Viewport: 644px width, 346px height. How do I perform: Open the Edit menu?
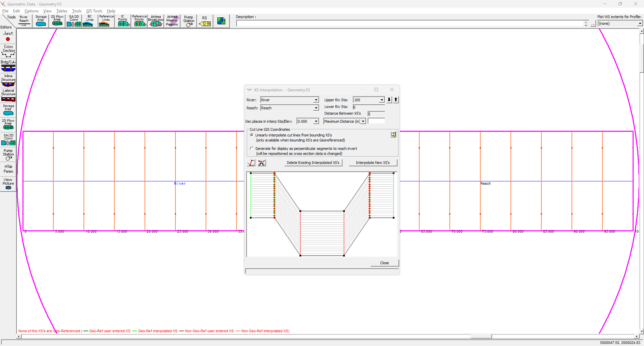[16, 11]
